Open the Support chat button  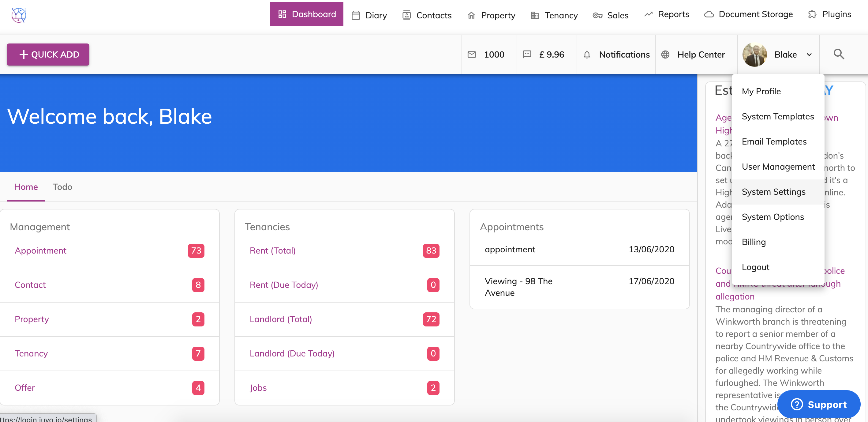coord(818,404)
